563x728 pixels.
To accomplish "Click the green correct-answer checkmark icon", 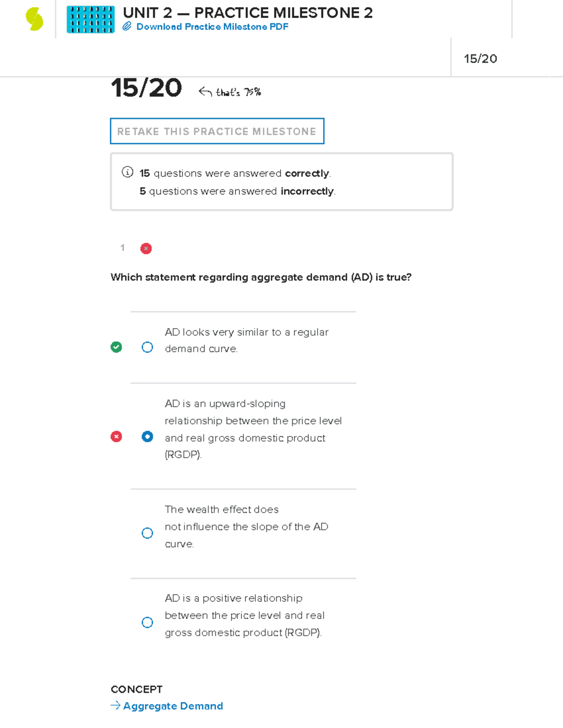I will point(116,347).
